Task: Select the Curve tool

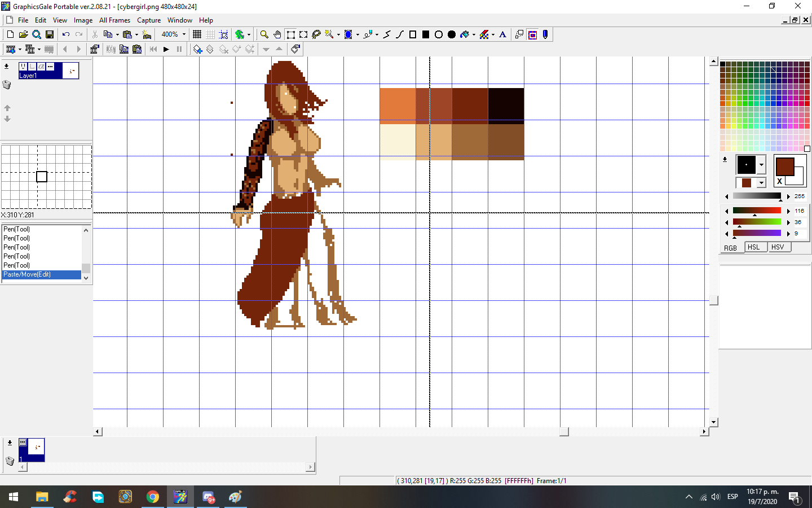Action: click(400, 34)
